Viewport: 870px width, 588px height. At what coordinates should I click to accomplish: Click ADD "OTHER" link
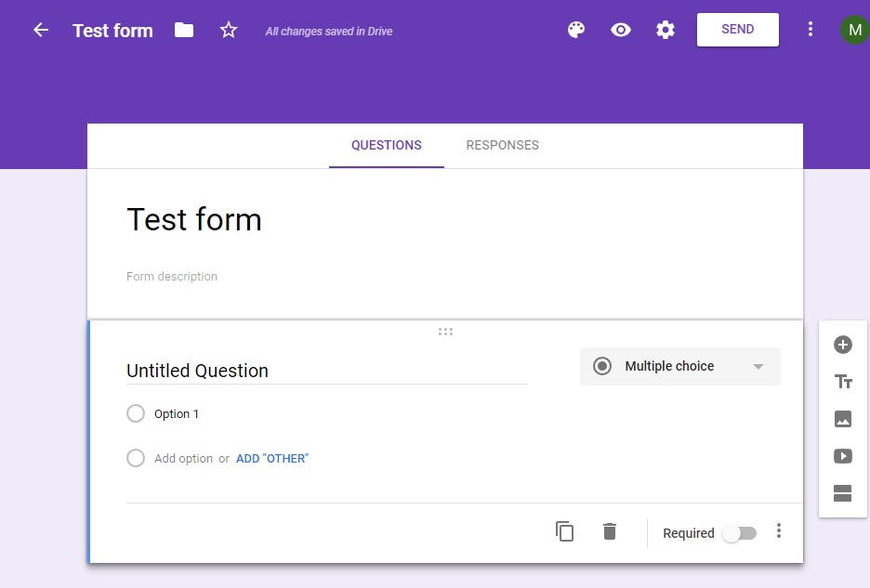click(271, 458)
